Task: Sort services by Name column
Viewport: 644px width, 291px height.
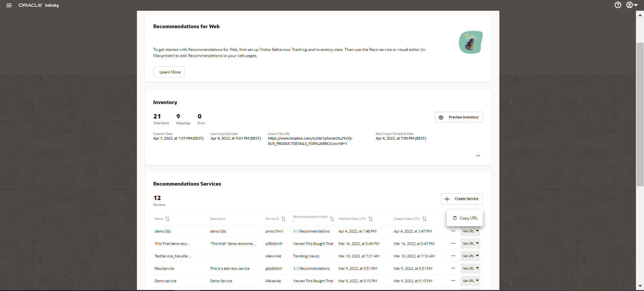Action: 167,219
